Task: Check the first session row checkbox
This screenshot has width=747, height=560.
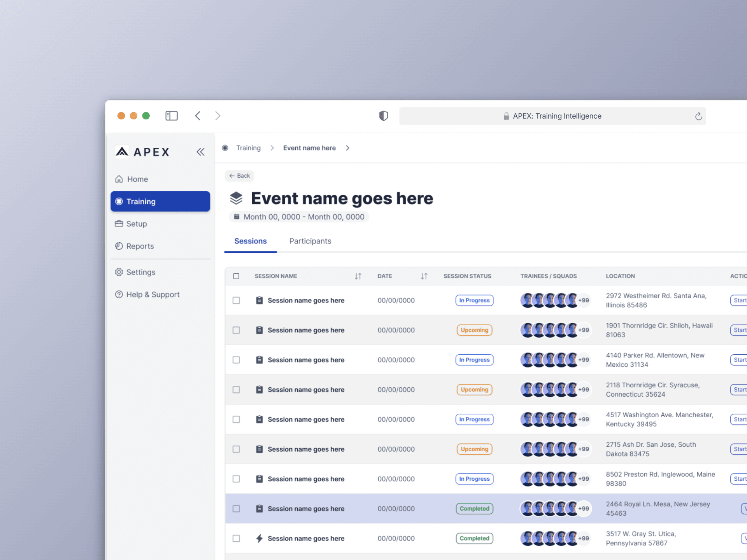Action: (x=236, y=300)
